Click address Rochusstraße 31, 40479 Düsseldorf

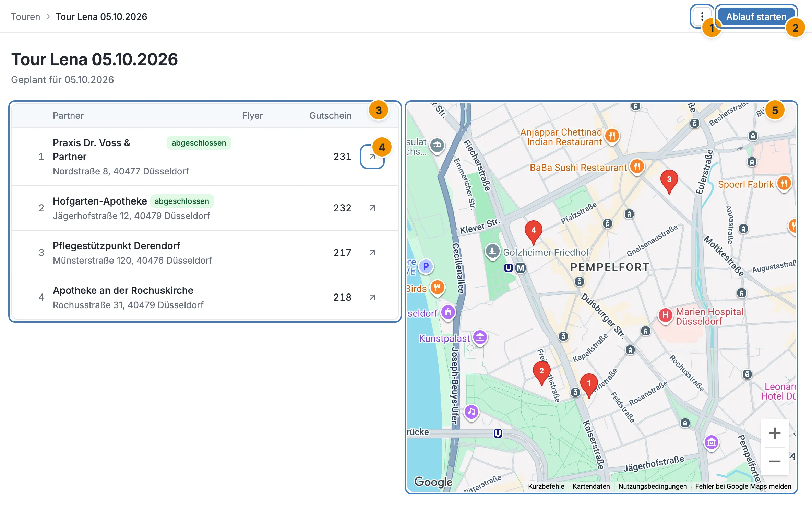point(128,305)
